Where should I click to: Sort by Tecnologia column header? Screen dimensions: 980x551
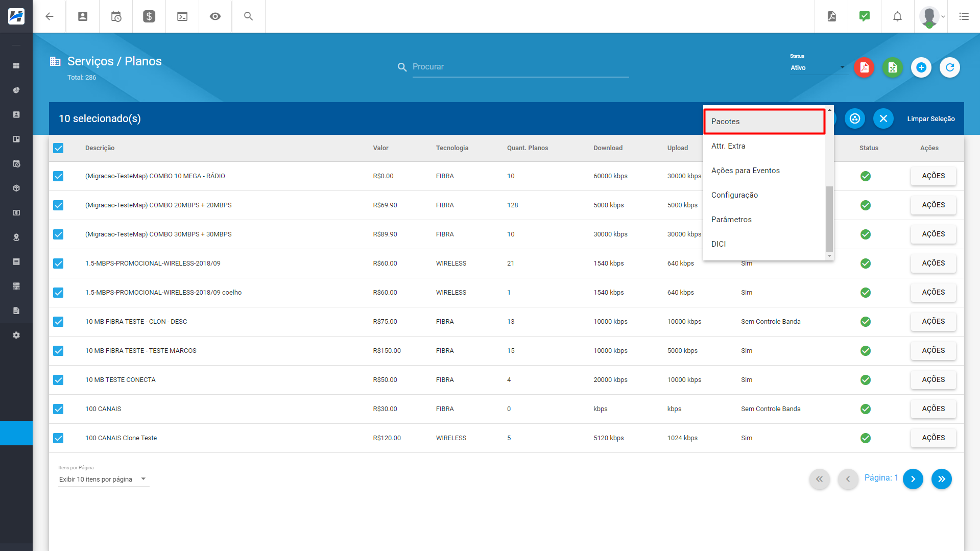pyautogui.click(x=452, y=148)
